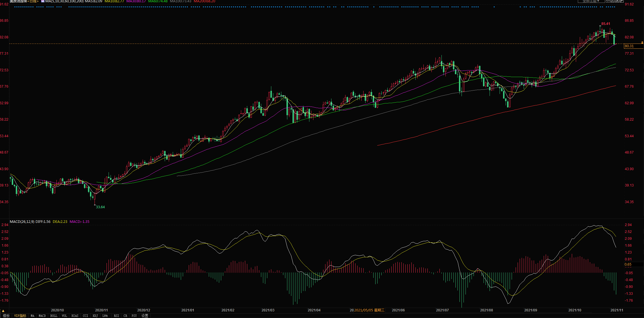Switch to the MACD indicator tab

pyautogui.click(x=42, y=316)
